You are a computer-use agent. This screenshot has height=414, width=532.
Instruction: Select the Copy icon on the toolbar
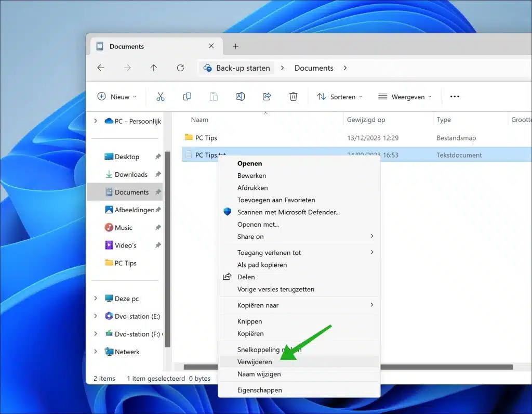click(187, 96)
